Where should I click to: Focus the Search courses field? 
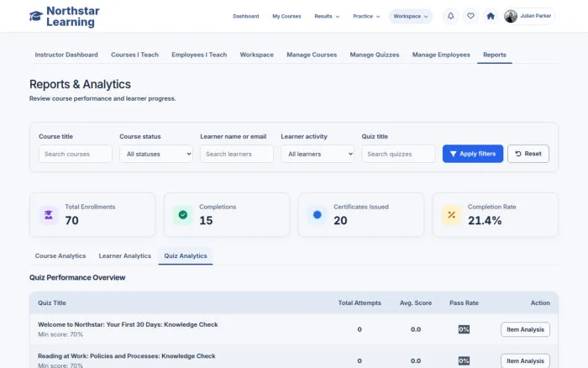point(76,154)
